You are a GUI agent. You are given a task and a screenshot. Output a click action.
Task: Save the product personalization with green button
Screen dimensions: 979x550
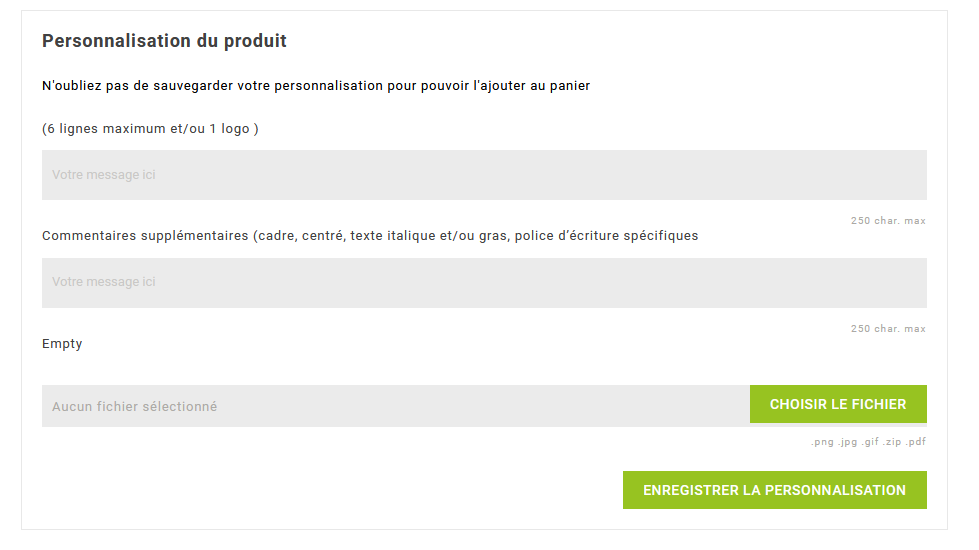pyautogui.click(x=774, y=490)
